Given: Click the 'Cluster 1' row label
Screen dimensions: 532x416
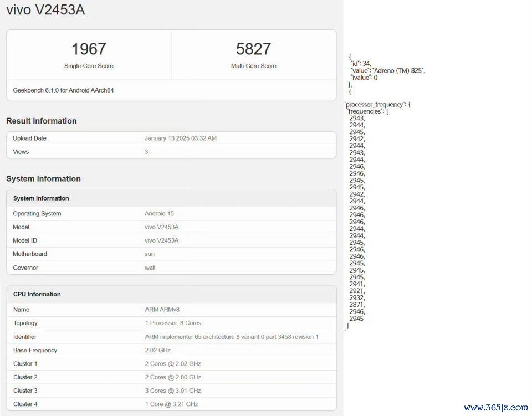Looking at the screenshot, I should coord(25,364).
